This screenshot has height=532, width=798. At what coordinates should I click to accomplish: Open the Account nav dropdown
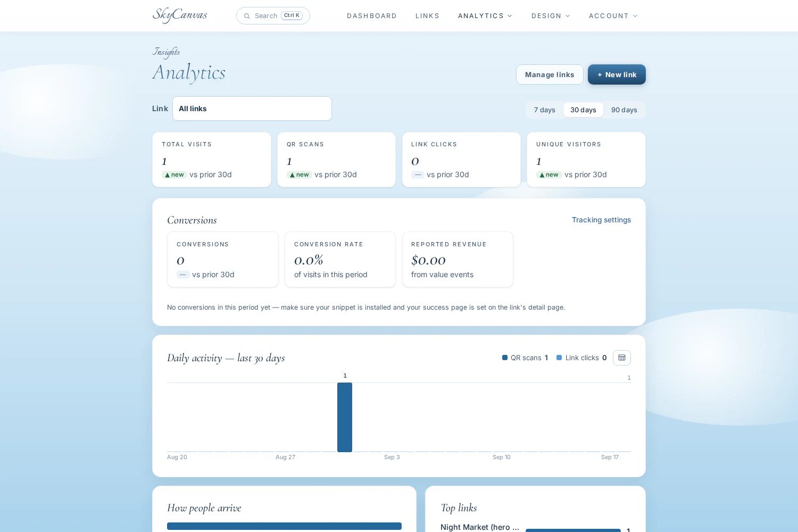coord(613,16)
